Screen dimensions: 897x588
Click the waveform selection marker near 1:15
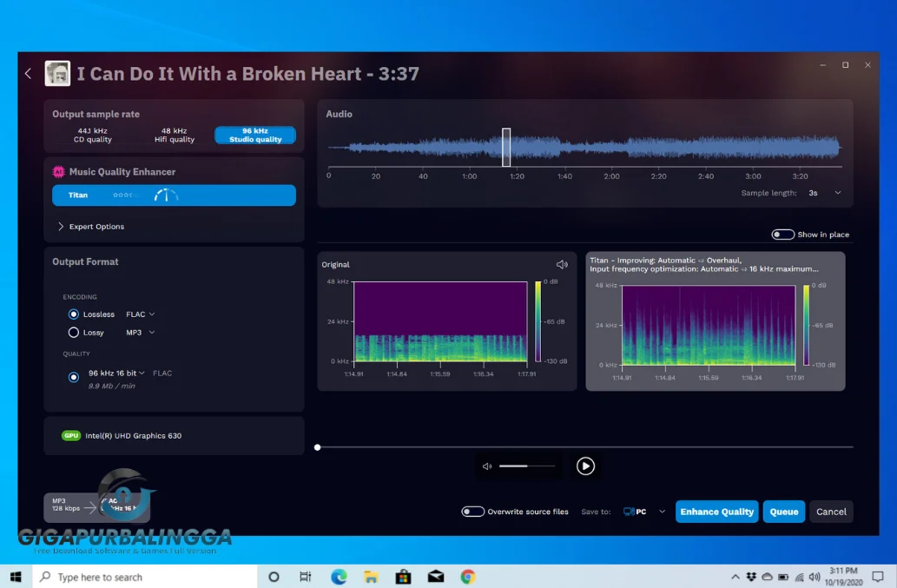click(x=506, y=147)
